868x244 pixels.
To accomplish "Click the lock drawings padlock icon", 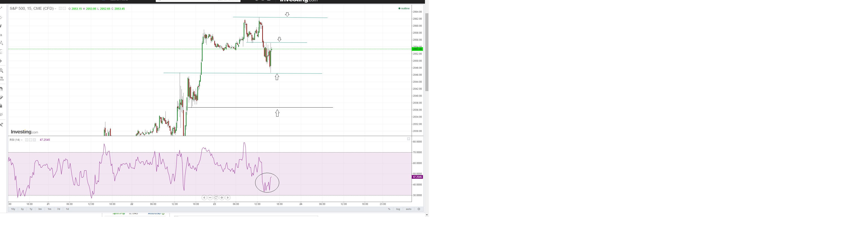I will tap(1, 106).
